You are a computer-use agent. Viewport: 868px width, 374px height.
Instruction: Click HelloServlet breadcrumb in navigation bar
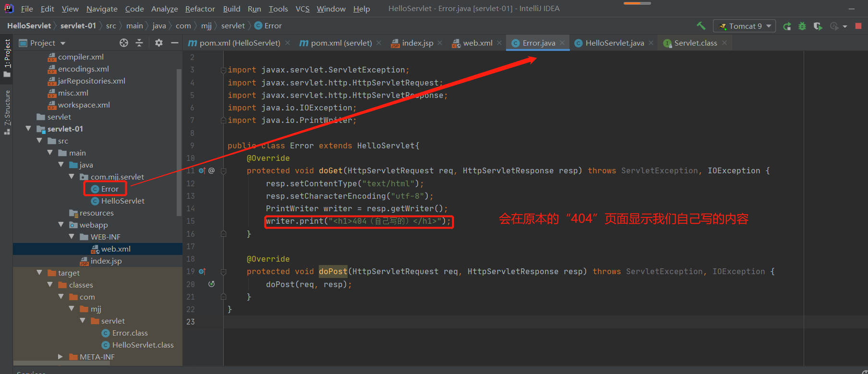coord(29,26)
